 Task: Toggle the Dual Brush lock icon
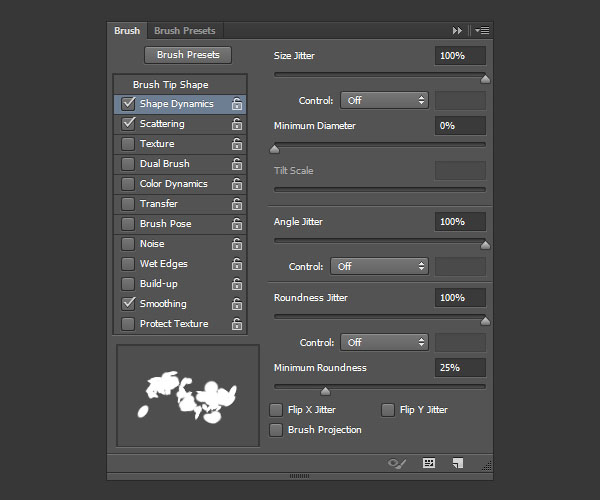click(237, 163)
